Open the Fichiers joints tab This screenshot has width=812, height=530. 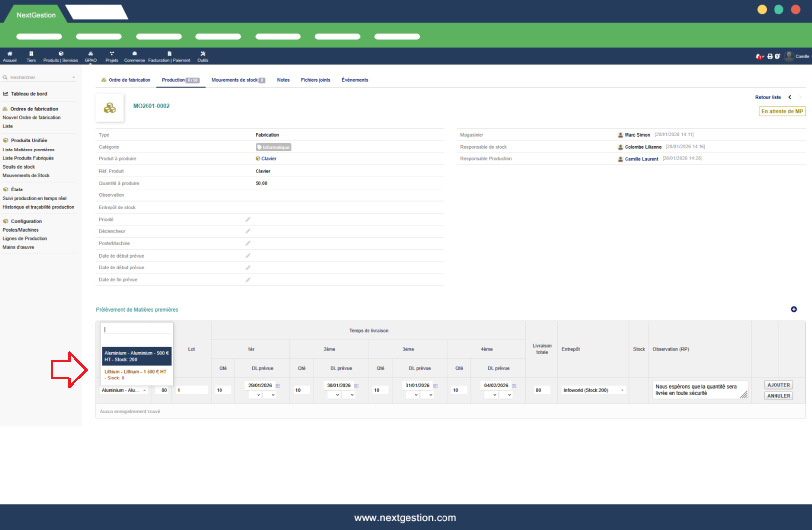coord(315,80)
